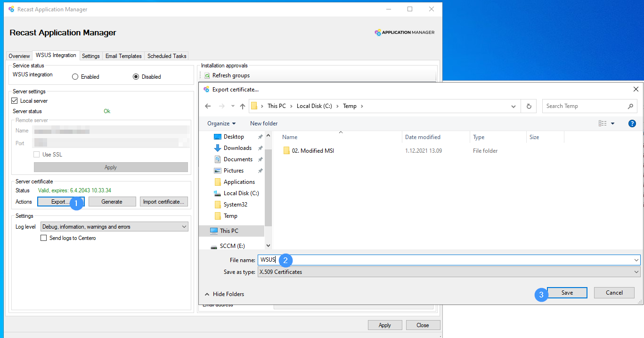Open System32 folder in navigation pane
The height and width of the screenshot is (338, 644).
click(236, 205)
